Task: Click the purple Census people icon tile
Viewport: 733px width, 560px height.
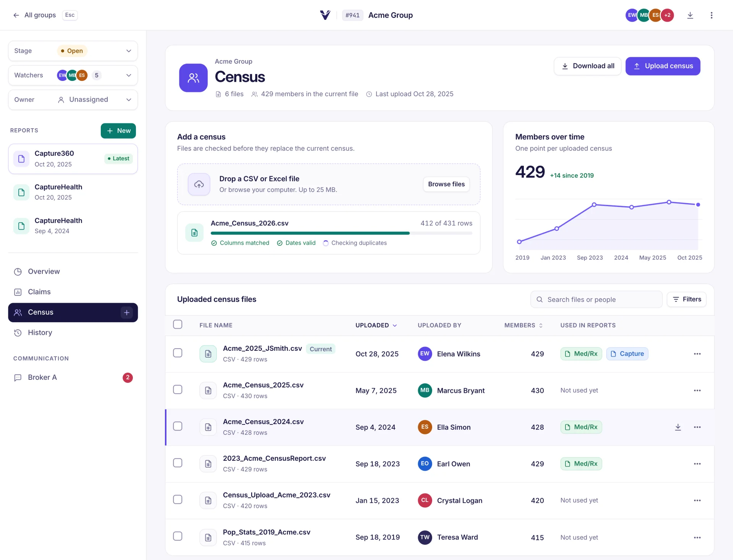Action: pyautogui.click(x=194, y=78)
